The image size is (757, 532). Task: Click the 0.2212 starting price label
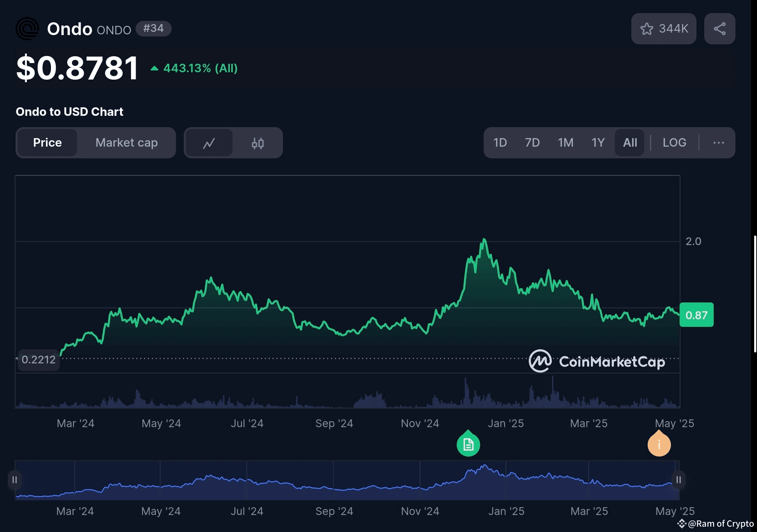(39, 360)
